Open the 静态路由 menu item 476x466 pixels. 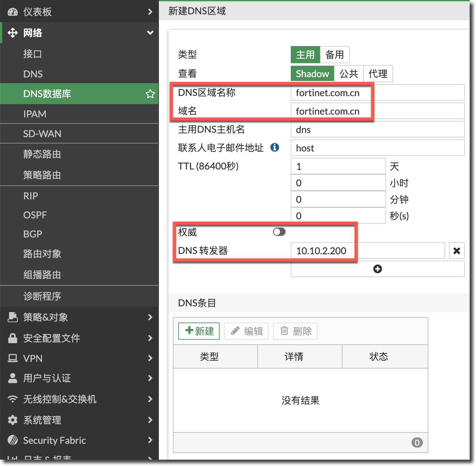point(42,154)
